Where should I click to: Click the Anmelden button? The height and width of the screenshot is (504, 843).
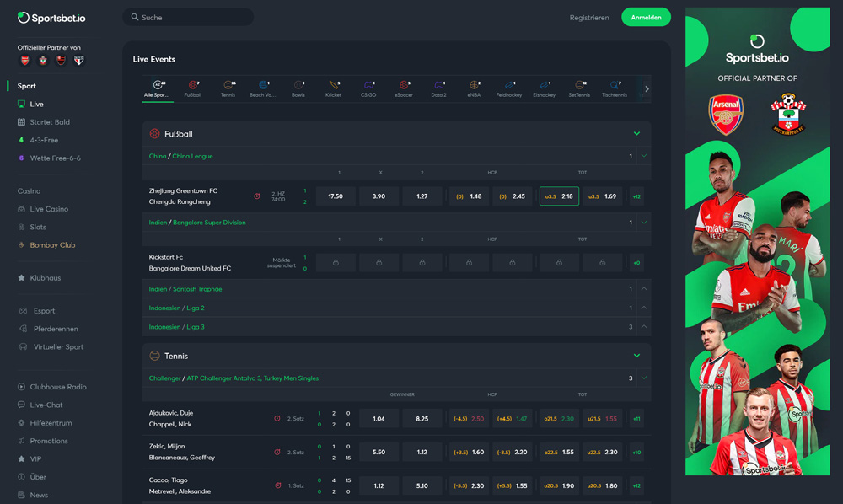pos(646,17)
